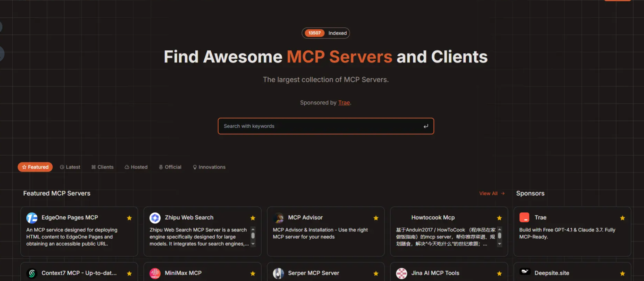
Task: Click the star on Howtocook Mcp card
Action: [x=499, y=218]
